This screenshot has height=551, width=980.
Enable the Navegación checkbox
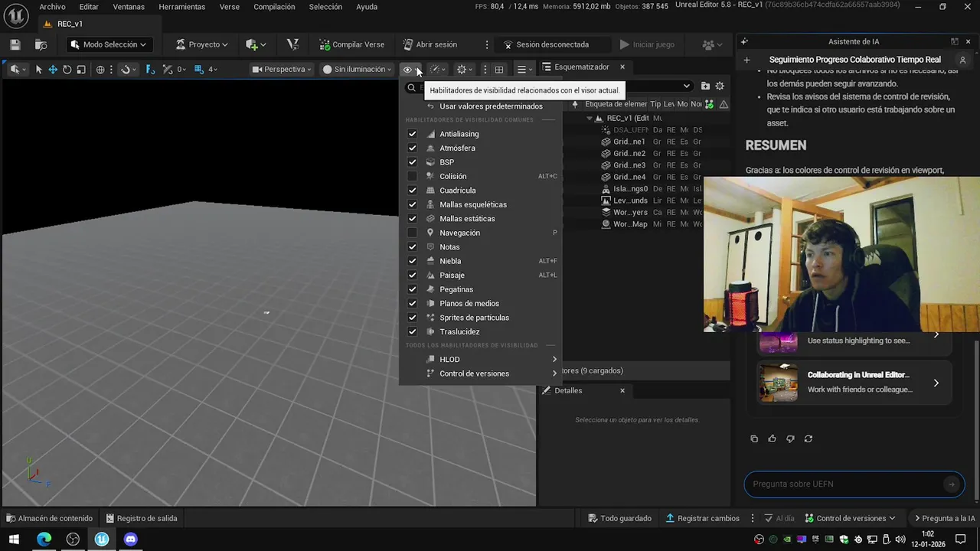pos(412,233)
